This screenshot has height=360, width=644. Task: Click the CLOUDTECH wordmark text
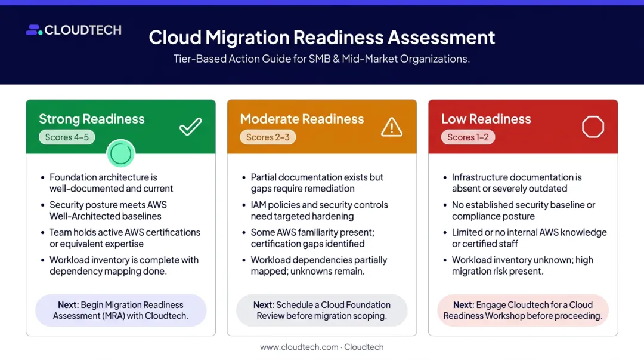pos(83,30)
